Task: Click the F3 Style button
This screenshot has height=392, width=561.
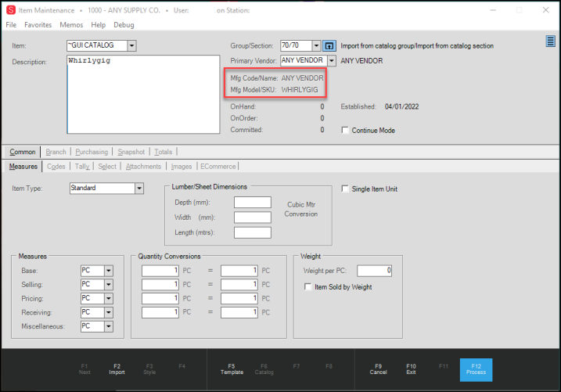Action: tap(149, 369)
